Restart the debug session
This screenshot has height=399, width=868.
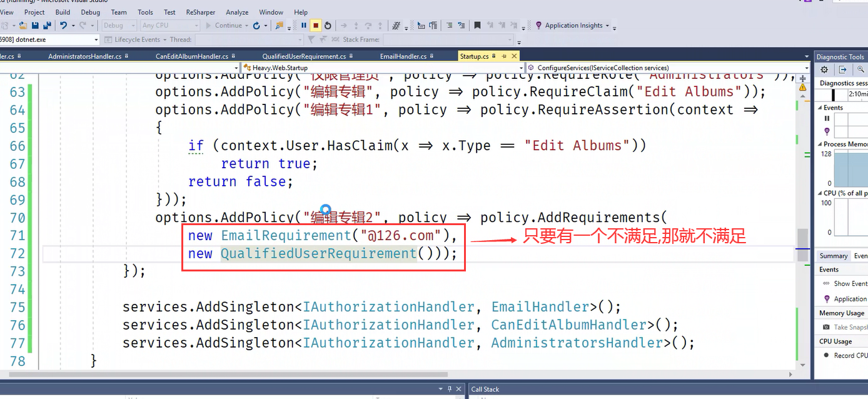(x=328, y=26)
